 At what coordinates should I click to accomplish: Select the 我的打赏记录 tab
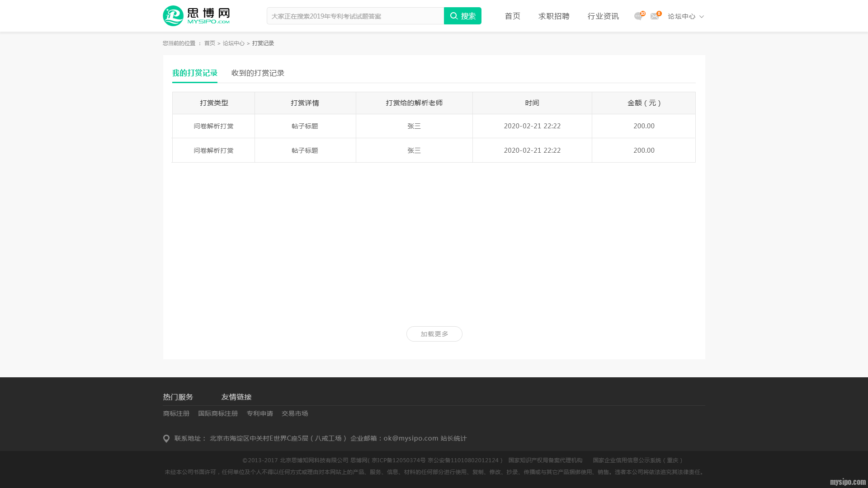195,73
